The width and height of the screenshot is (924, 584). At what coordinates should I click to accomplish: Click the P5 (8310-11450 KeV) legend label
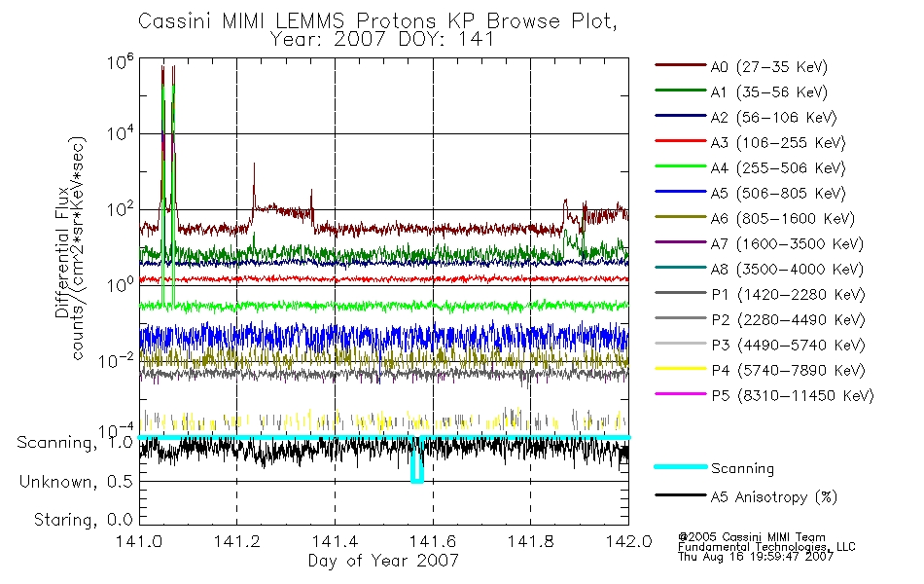pos(793,396)
